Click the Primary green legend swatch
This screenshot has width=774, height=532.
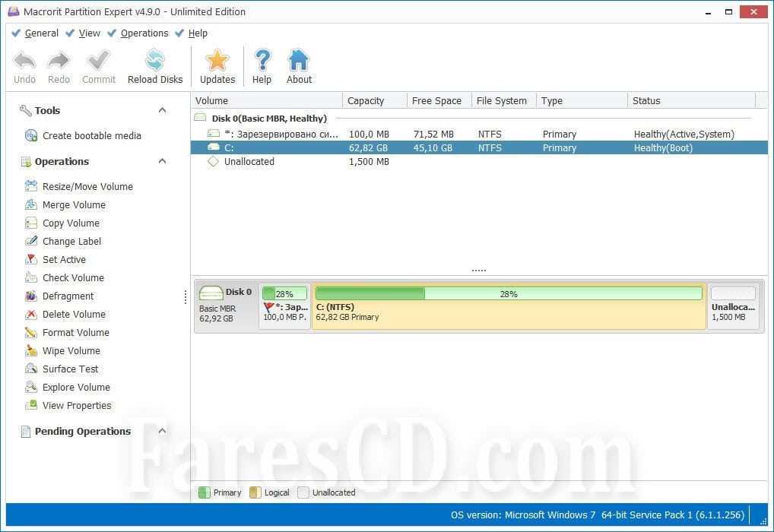204,492
